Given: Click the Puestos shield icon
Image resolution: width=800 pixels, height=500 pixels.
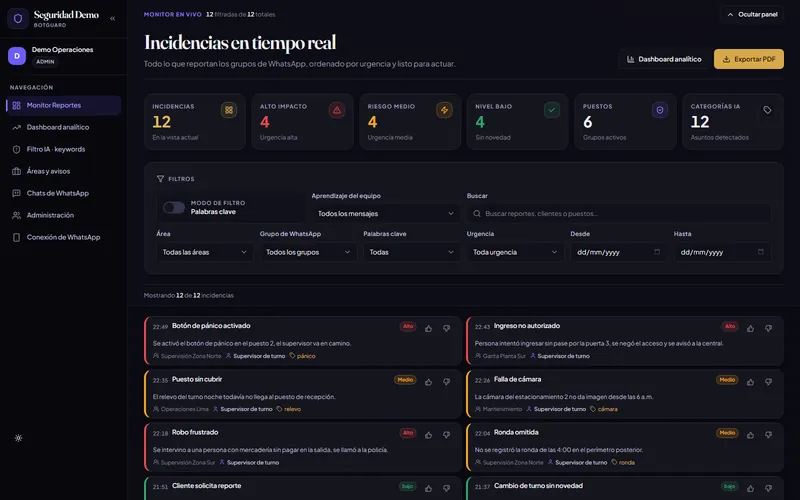Looking at the screenshot, I should [x=660, y=110].
